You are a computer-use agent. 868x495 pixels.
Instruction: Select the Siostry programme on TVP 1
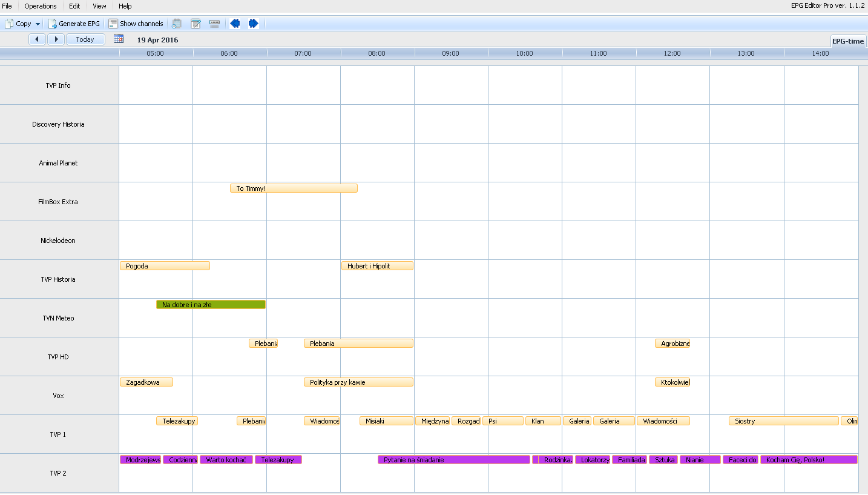pos(784,421)
